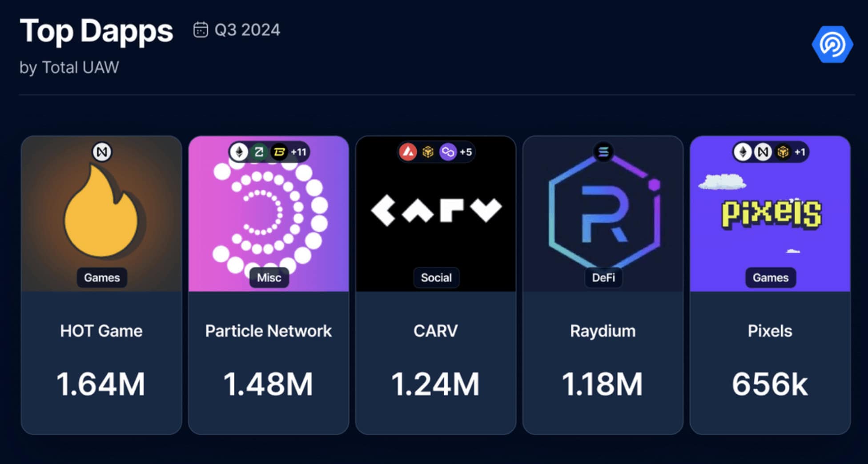Click the NEAR icon on Pixels card
Screen dimensions: 868x464
tap(763, 152)
